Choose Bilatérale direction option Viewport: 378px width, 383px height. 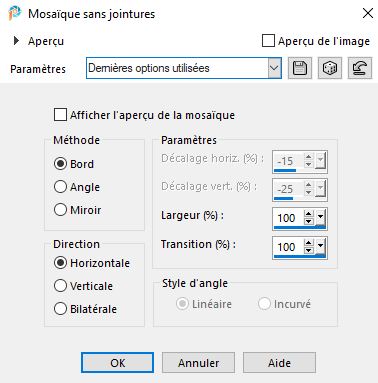point(60,309)
